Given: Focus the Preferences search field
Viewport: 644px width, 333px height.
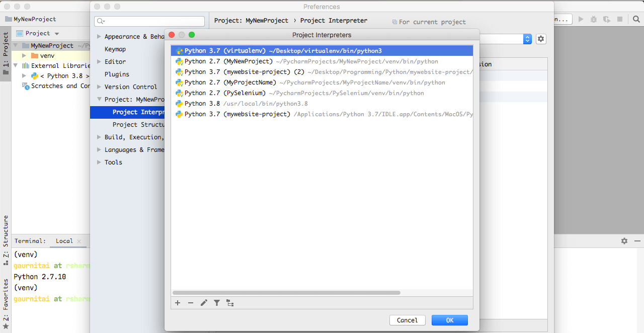Looking at the screenshot, I should point(149,21).
